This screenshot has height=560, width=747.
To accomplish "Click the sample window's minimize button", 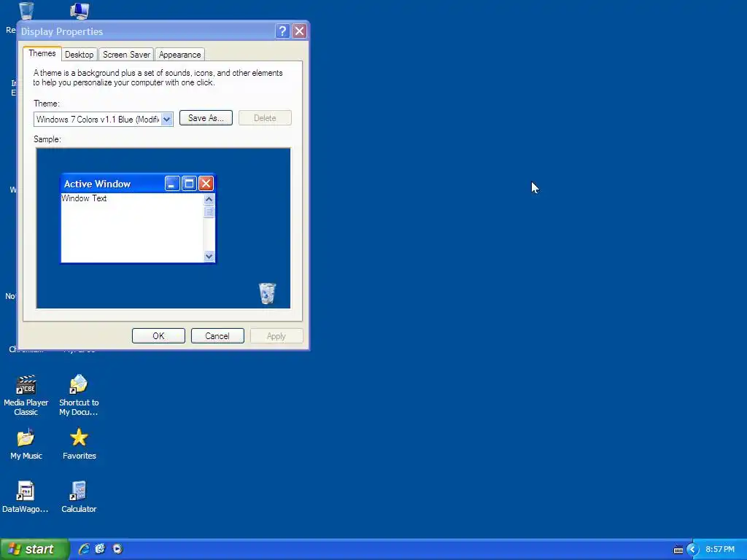I will [172, 183].
